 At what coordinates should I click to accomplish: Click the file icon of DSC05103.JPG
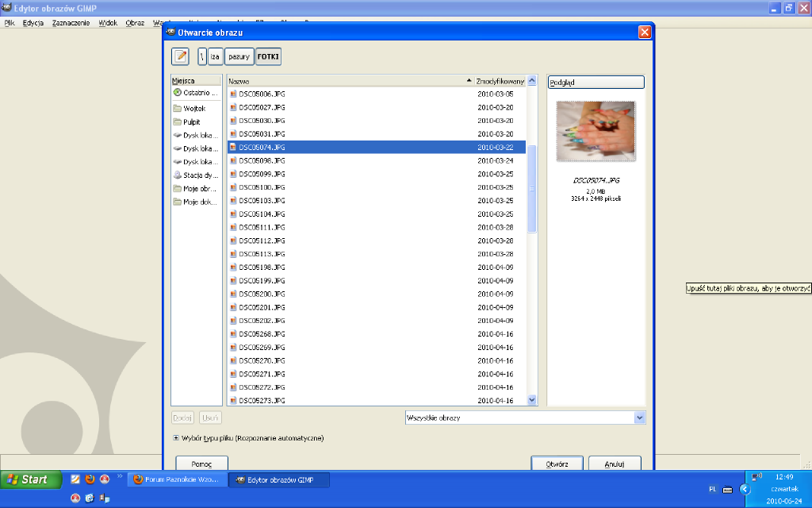click(x=233, y=201)
